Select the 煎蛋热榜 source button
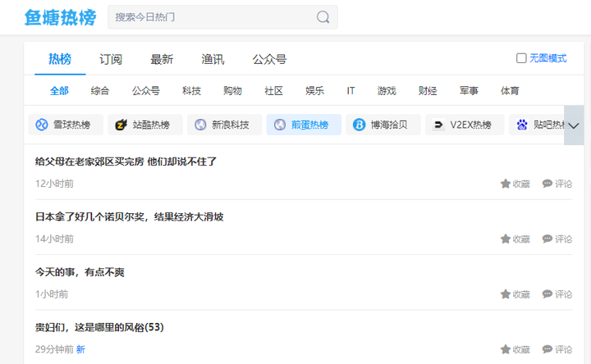 pos(304,125)
